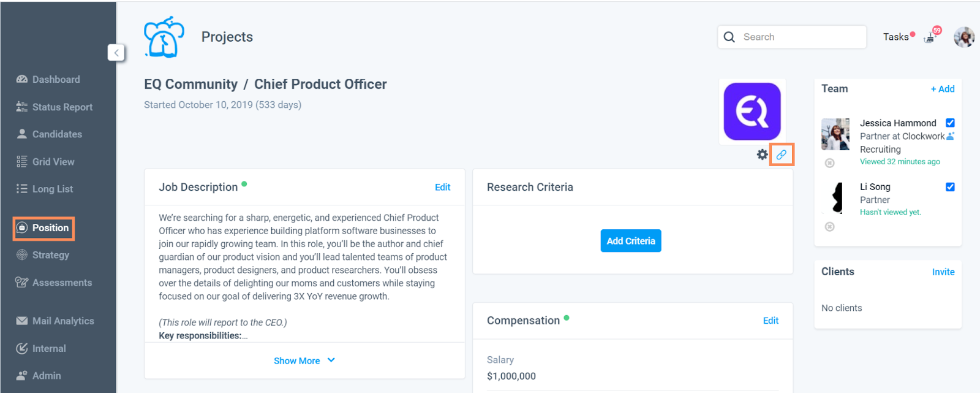980x393 pixels.
Task: Click the settings gear icon below the EQ logo
Action: coord(762,155)
